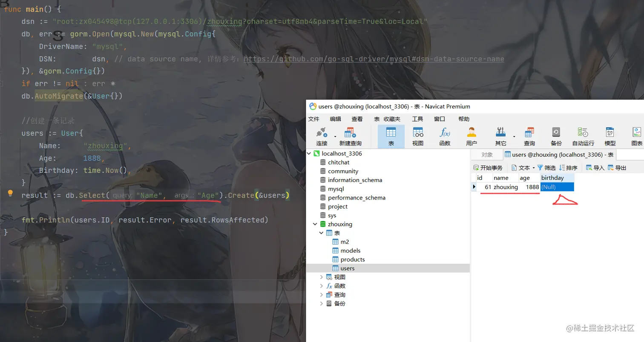The height and width of the screenshot is (342, 644).
Task: Open the 图表 (Charts) toolbar icon
Action: [x=637, y=137]
